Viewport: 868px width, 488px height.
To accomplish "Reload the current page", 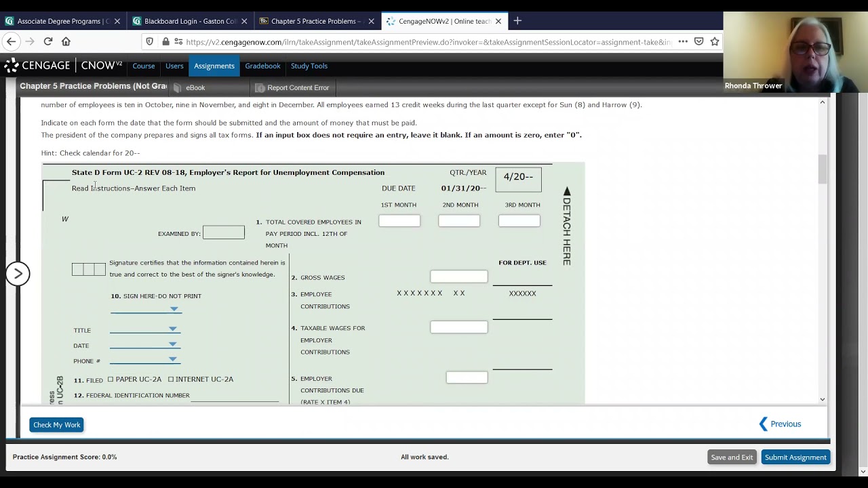I will point(48,41).
